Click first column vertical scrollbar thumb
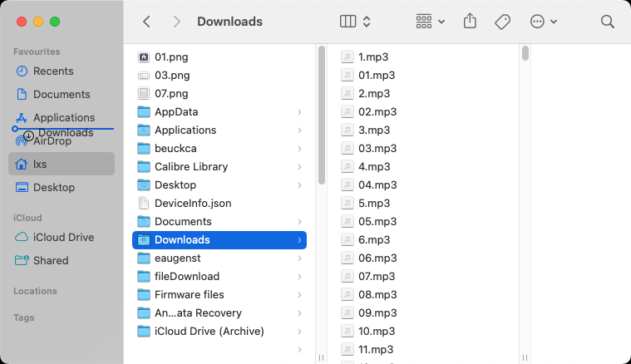The width and height of the screenshot is (631, 364). coord(321,115)
